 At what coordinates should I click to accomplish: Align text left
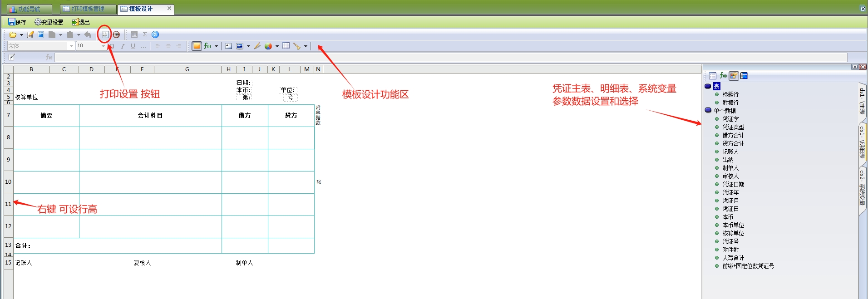click(158, 46)
